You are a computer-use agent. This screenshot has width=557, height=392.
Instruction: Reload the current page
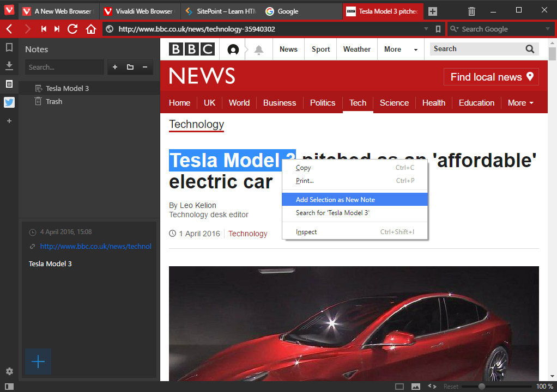pos(72,29)
